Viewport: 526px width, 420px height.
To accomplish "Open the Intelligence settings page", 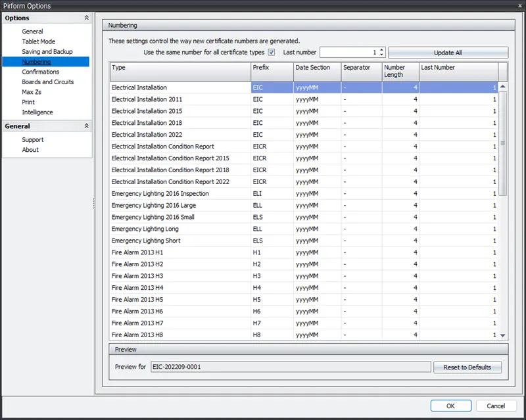I will (37, 112).
